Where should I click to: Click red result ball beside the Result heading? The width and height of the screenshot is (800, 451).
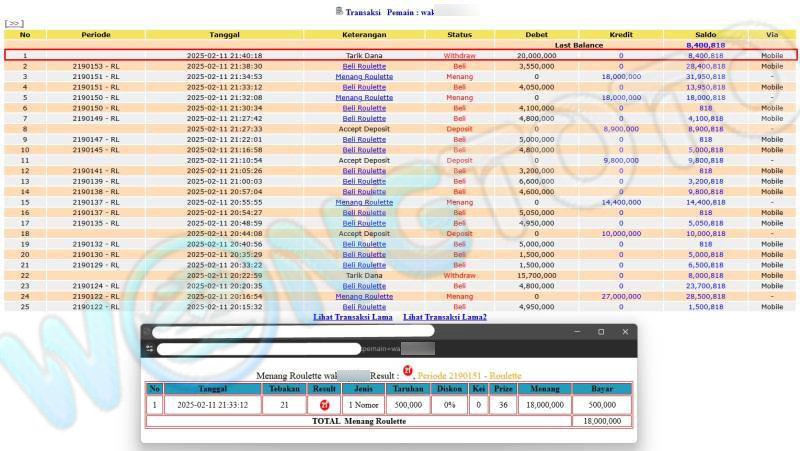pyautogui.click(x=407, y=373)
